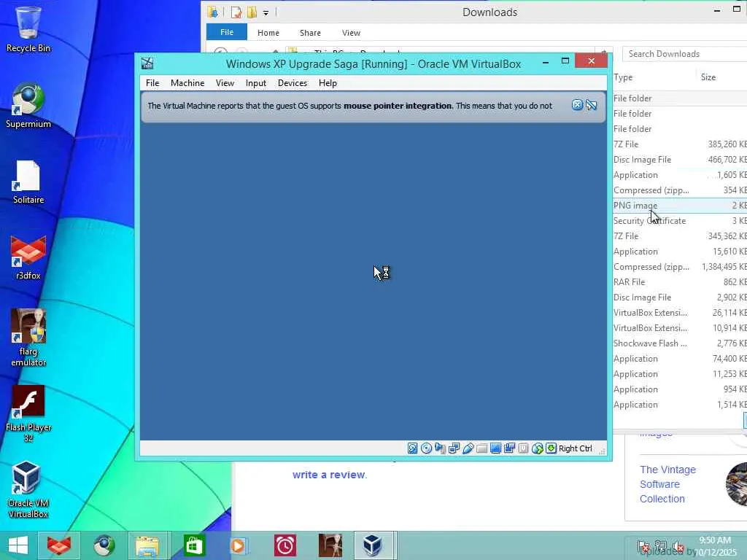Select the Solitaire desktop shortcut

[x=28, y=182]
